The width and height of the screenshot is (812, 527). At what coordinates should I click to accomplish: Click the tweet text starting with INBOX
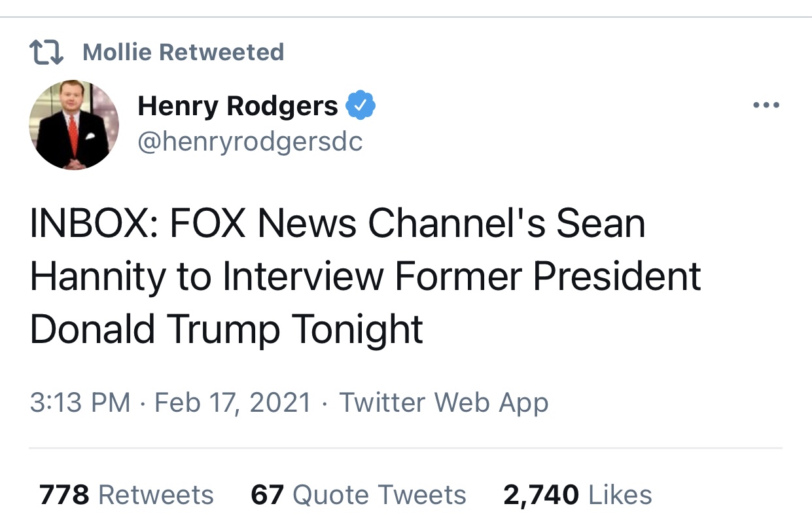[365, 276]
